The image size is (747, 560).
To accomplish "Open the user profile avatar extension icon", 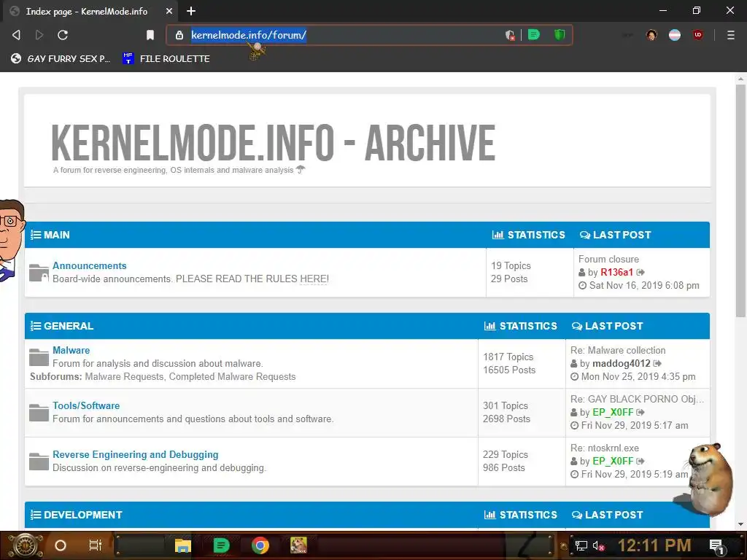I will (x=651, y=35).
